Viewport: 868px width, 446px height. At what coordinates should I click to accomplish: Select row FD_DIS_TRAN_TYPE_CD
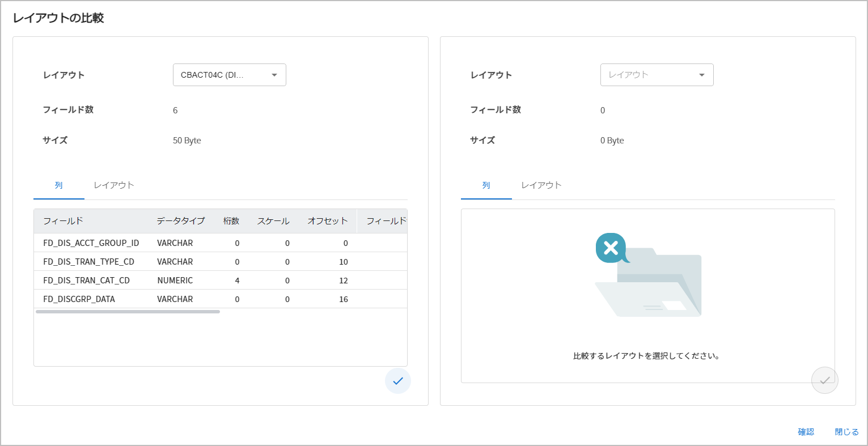pyautogui.click(x=221, y=261)
